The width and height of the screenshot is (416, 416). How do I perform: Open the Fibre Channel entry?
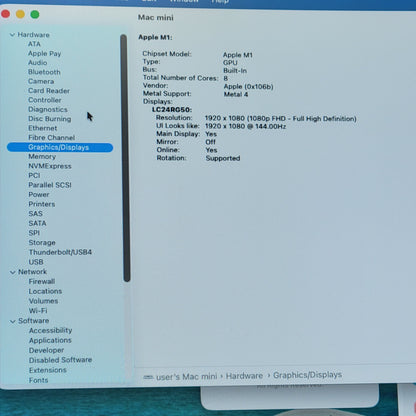52,137
